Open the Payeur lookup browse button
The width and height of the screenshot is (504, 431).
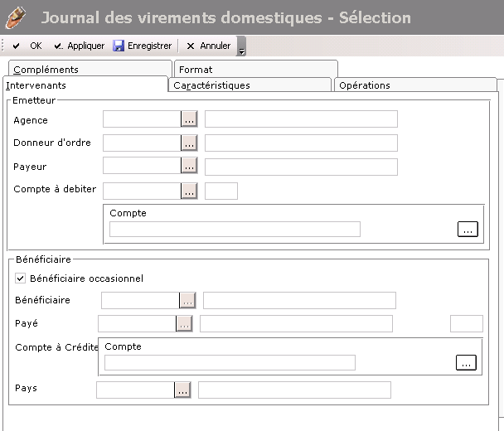click(x=189, y=167)
